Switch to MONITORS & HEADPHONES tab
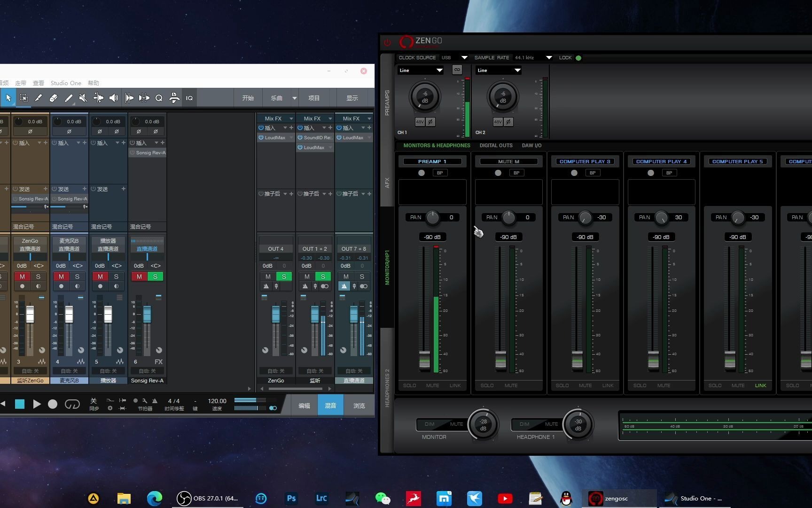Viewport: 812px width, 508px height. pos(437,145)
